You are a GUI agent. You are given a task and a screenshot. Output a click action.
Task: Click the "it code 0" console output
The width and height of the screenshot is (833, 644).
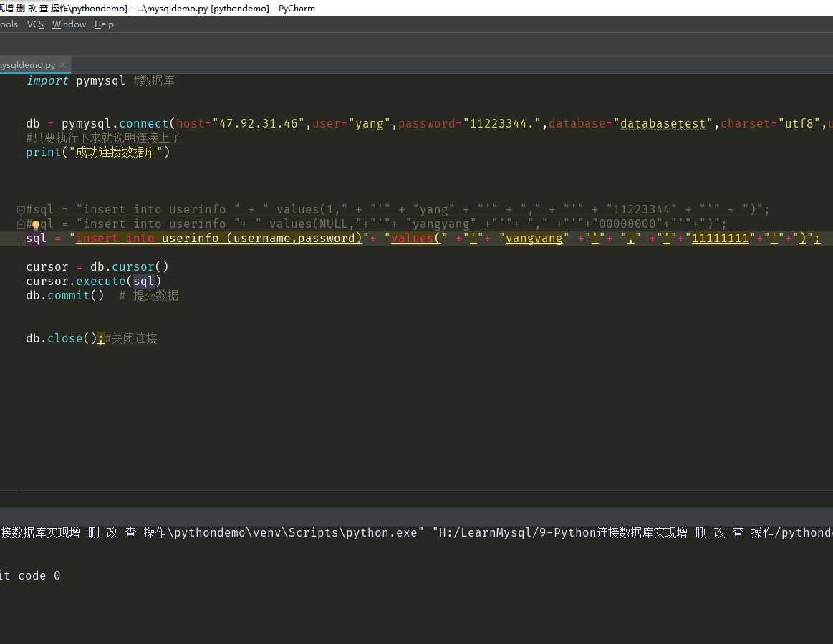pyautogui.click(x=30, y=576)
